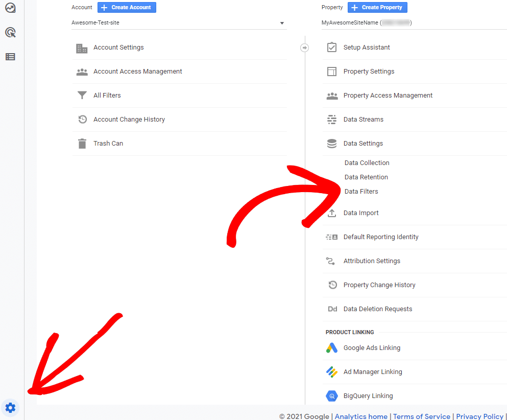This screenshot has height=420, width=507.
Task: Open the Configure list icon in the sidebar
Action: pos(10,57)
